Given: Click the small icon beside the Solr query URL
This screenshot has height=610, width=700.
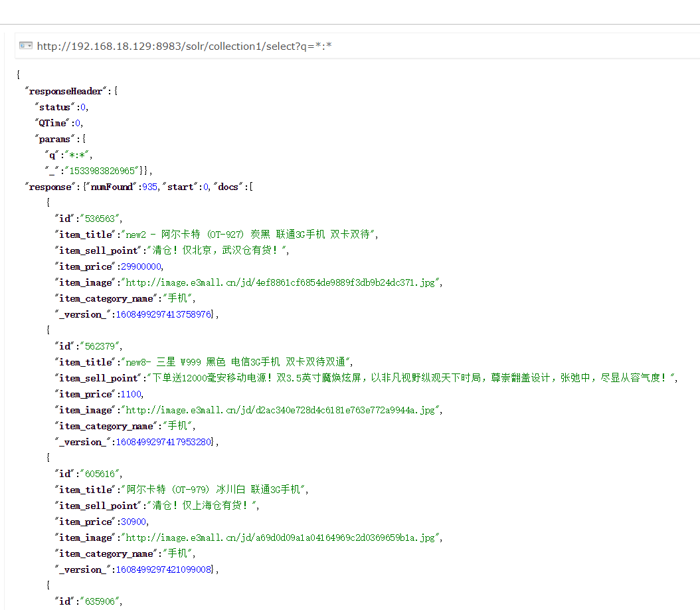Looking at the screenshot, I should pyautogui.click(x=26, y=46).
